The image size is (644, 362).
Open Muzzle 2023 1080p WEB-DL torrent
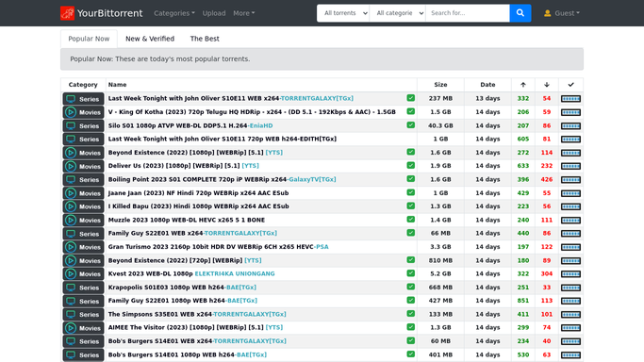click(x=187, y=220)
